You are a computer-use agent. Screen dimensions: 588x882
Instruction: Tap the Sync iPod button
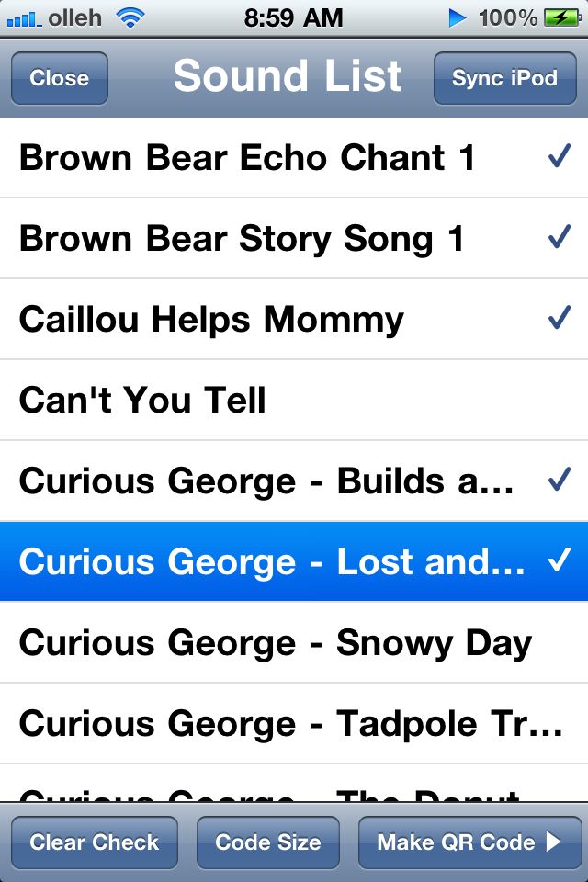[x=504, y=78]
